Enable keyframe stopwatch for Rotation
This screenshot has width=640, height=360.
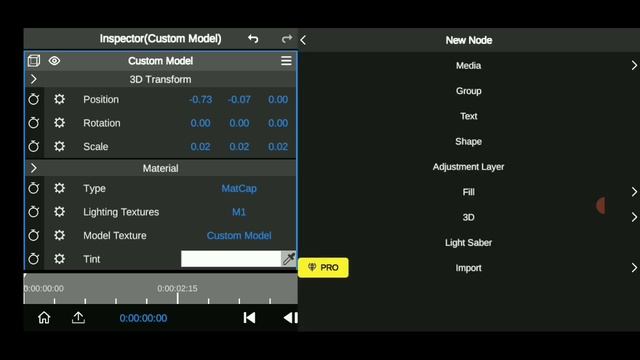[x=34, y=123]
